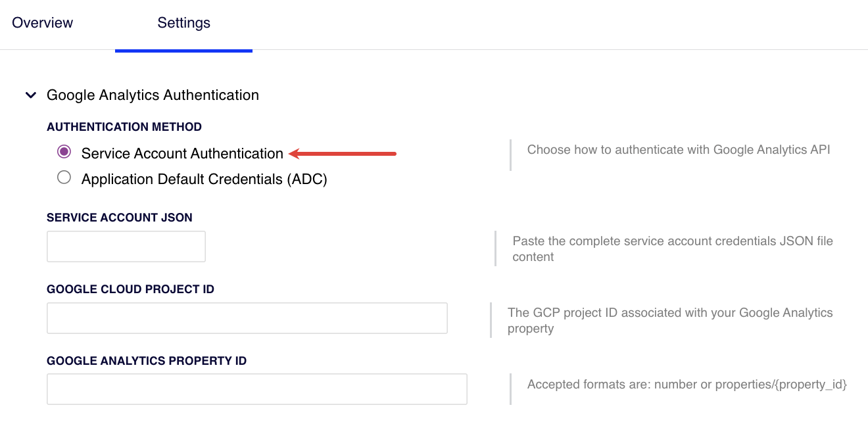Click the Google Analytics Property ID field
Viewport: 868px width, 422px height.
click(x=256, y=389)
